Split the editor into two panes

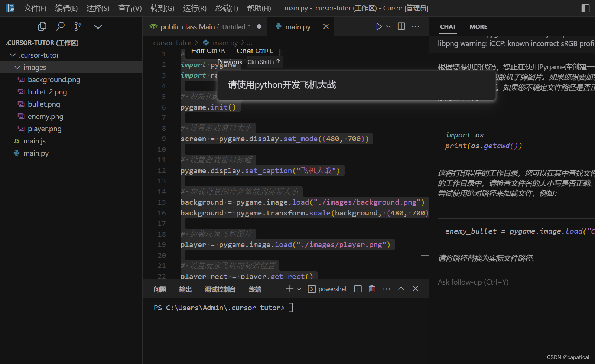(x=401, y=26)
